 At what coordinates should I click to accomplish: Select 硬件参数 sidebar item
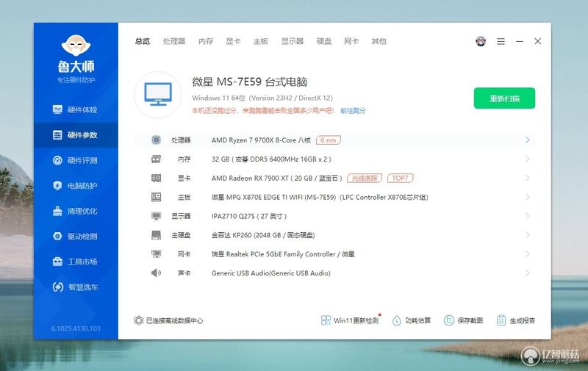[x=76, y=135]
